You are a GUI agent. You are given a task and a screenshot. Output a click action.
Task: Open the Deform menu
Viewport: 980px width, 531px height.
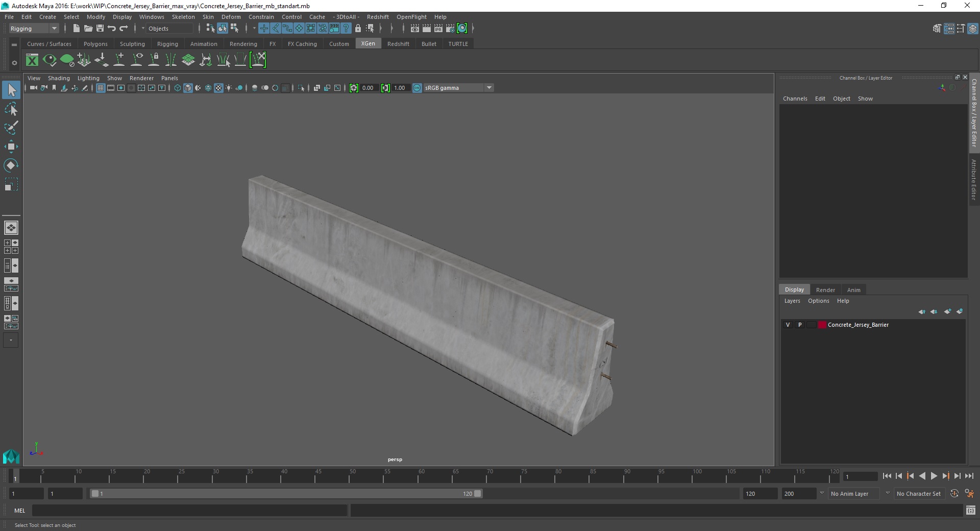click(231, 17)
